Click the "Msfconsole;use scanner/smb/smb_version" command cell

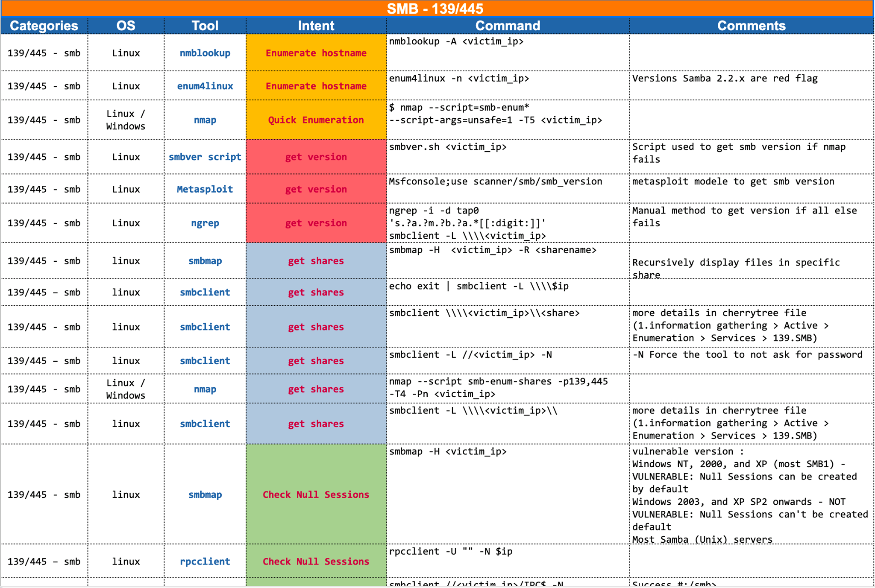pyautogui.click(x=508, y=189)
